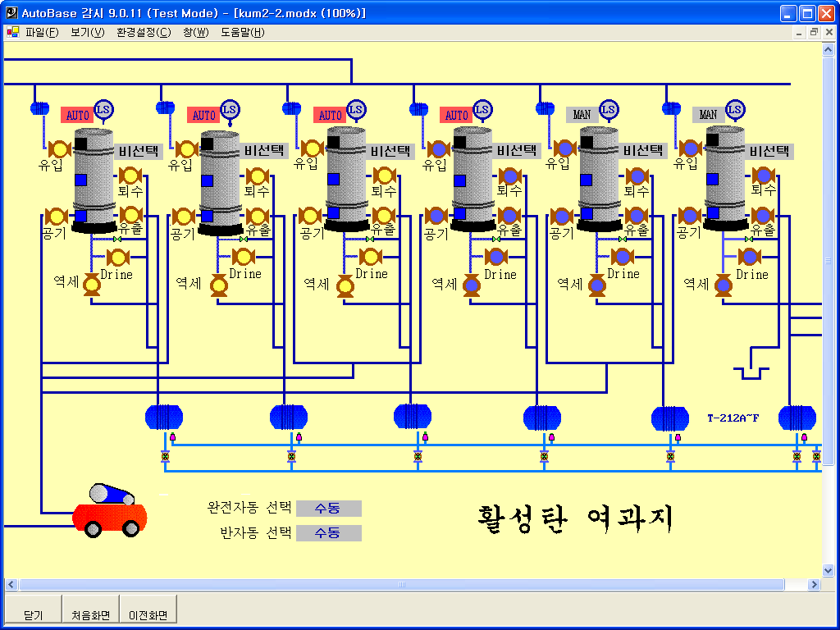
Task: Click the leftmost blue horizontal tank at the bottom
Action: pyautogui.click(x=164, y=417)
